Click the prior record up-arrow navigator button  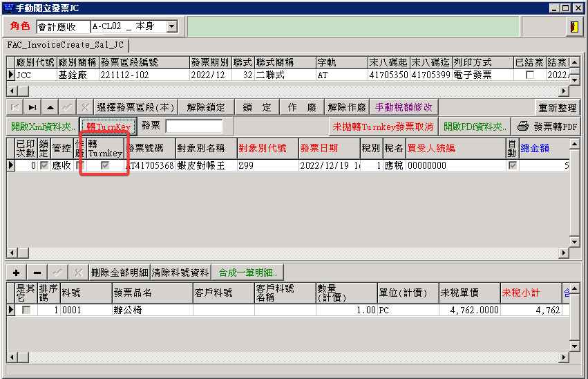click(50, 107)
